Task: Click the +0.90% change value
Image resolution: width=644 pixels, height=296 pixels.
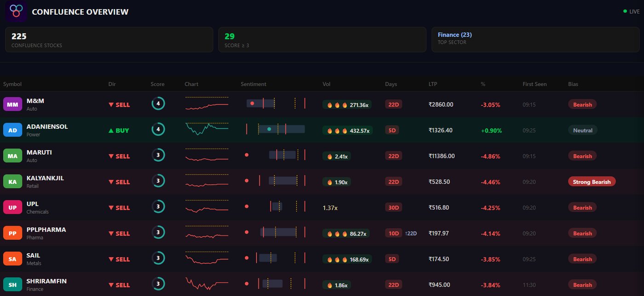Action: pyautogui.click(x=491, y=131)
